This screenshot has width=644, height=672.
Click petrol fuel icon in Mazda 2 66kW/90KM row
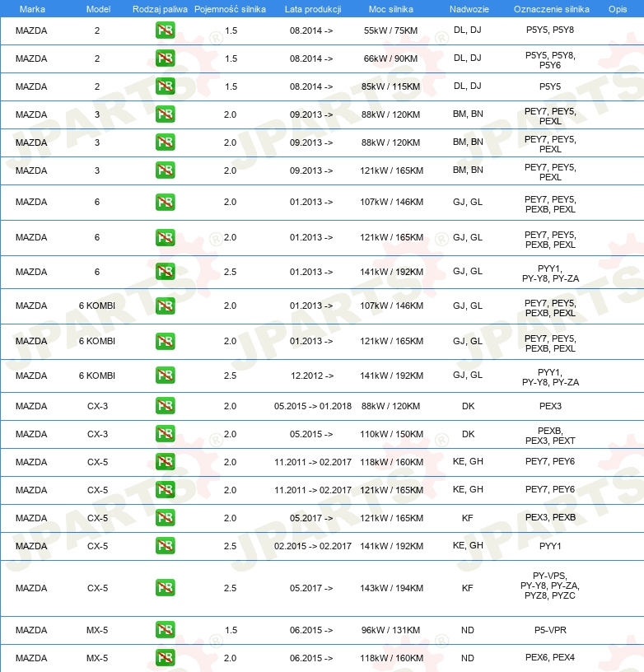(x=165, y=58)
